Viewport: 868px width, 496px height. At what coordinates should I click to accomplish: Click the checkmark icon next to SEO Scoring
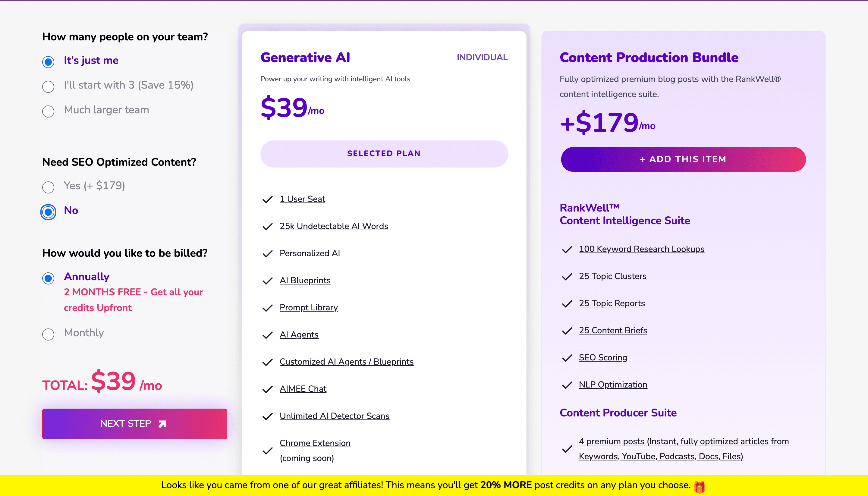coord(567,358)
